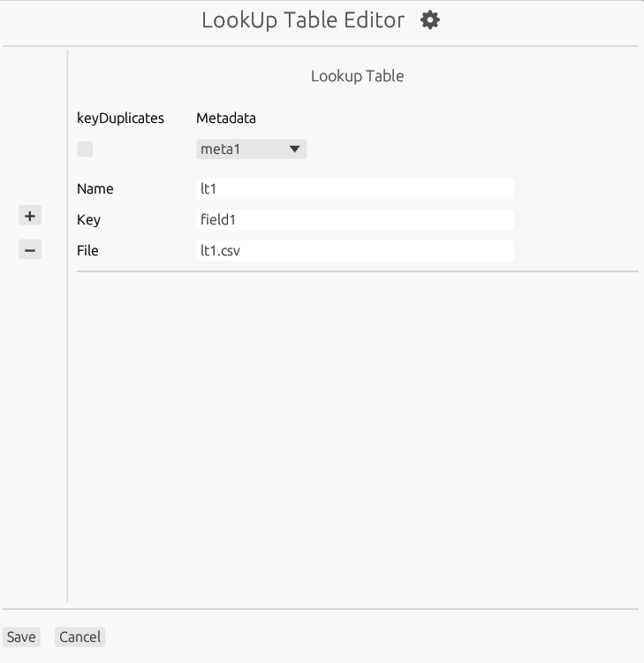Click the LookUp Table Editor title
The height and width of the screenshot is (663, 644).
[x=303, y=20]
